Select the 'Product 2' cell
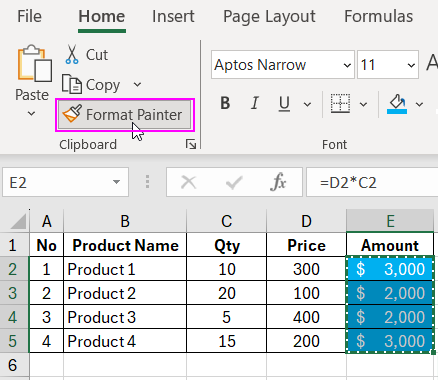The image size is (438, 380). (x=125, y=293)
